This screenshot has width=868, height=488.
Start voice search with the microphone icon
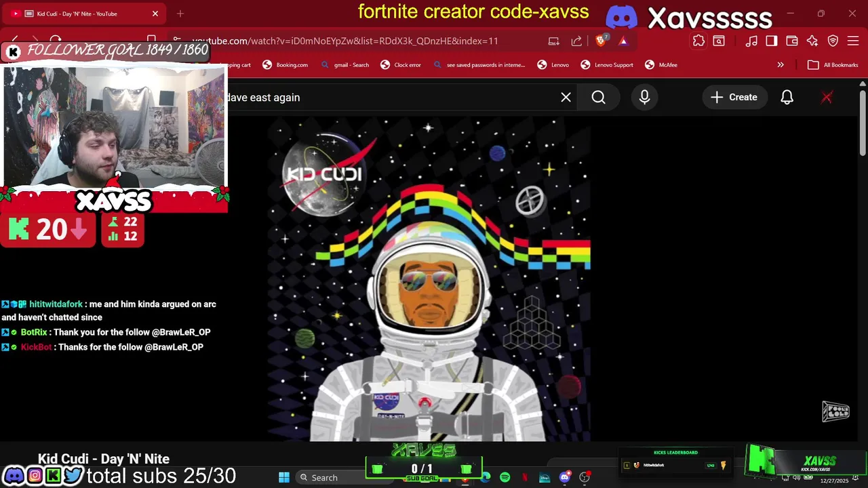pos(645,97)
